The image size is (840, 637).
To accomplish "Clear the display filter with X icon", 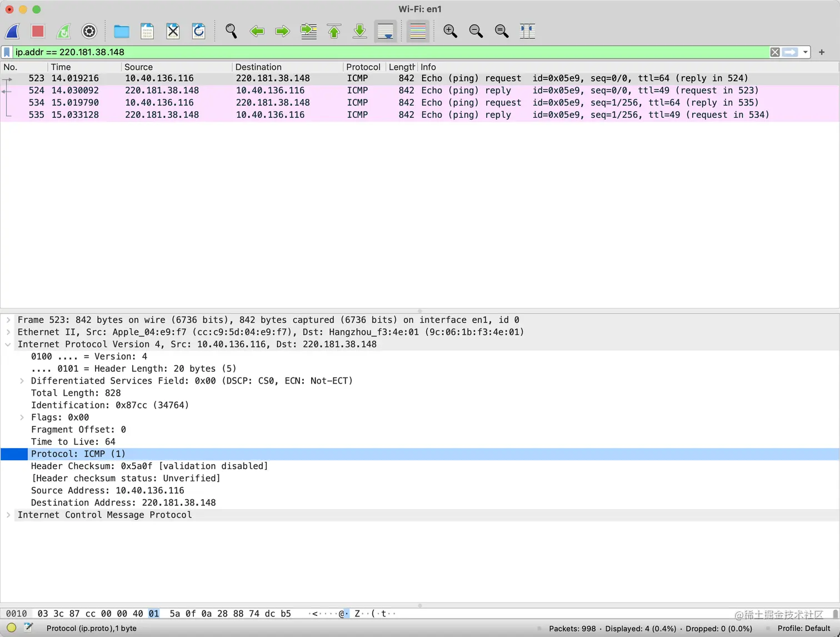I will point(775,52).
